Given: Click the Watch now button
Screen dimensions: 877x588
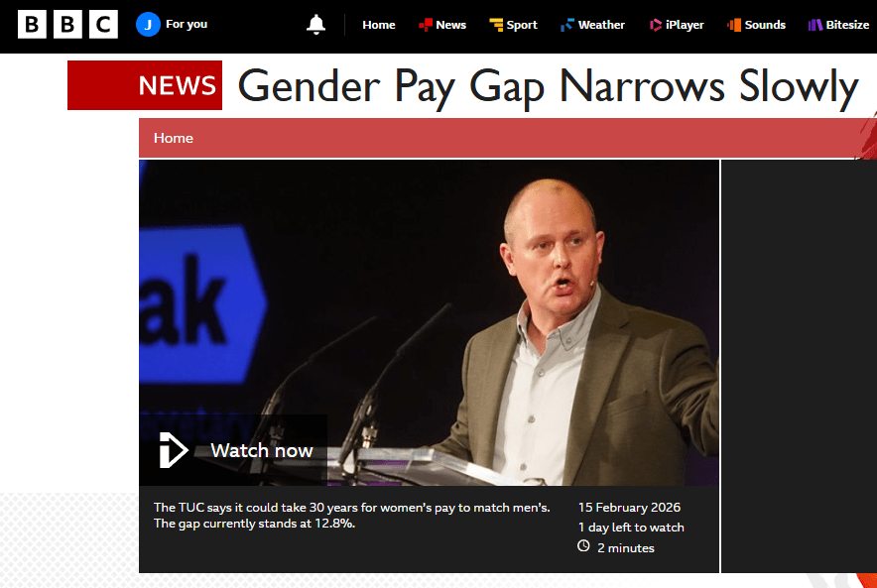Looking at the screenshot, I should 233,450.
